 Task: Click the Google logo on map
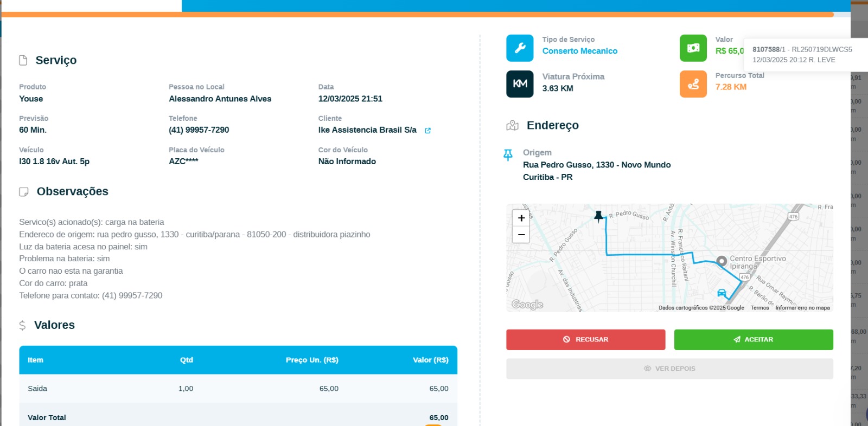[527, 305]
